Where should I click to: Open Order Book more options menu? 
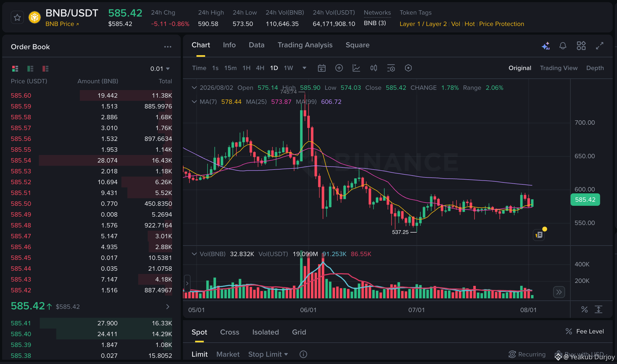click(x=168, y=47)
